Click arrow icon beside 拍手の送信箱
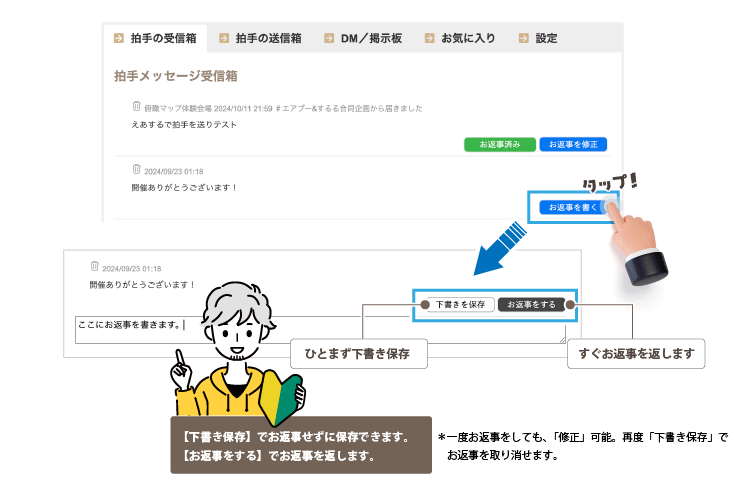750x486 pixels. (224, 38)
